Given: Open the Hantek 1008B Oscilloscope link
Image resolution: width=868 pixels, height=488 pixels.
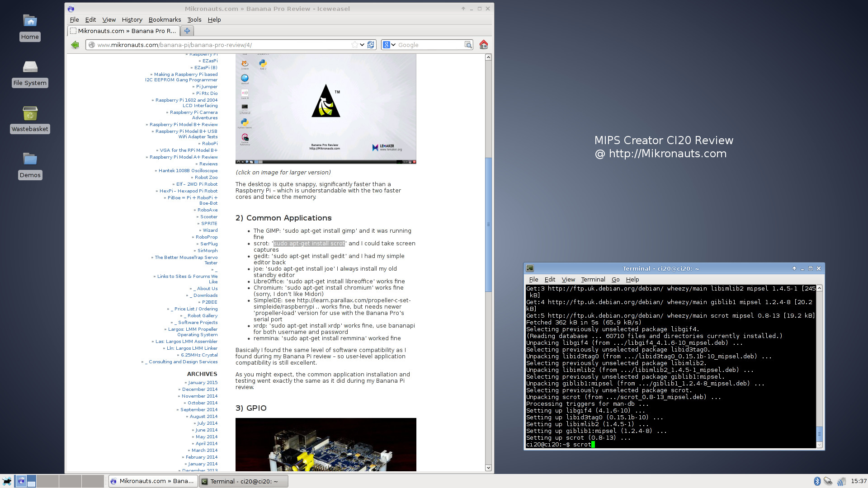Looking at the screenshot, I should (x=188, y=170).
